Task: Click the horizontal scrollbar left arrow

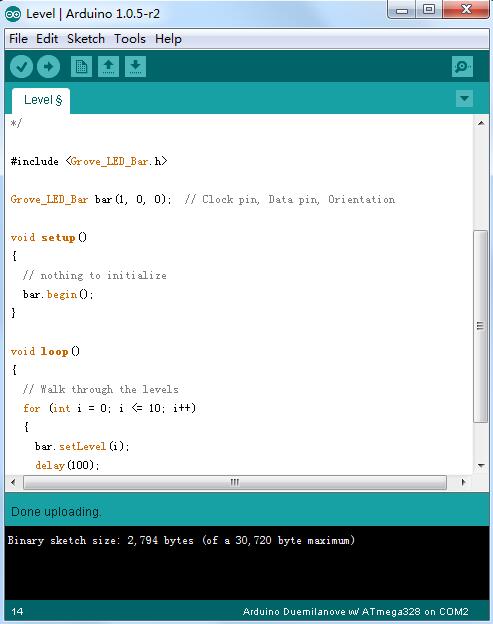Action: pyautogui.click(x=13, y=482)
